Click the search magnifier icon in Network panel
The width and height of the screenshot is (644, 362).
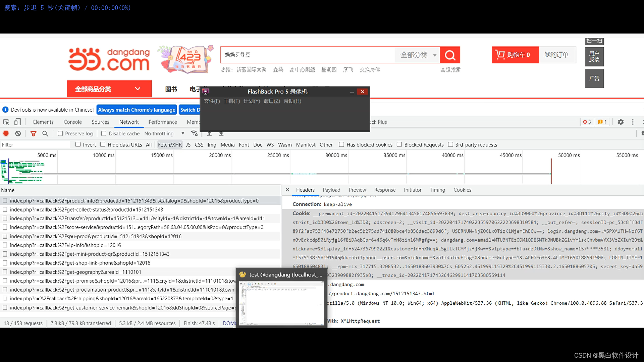pos(45,133)
